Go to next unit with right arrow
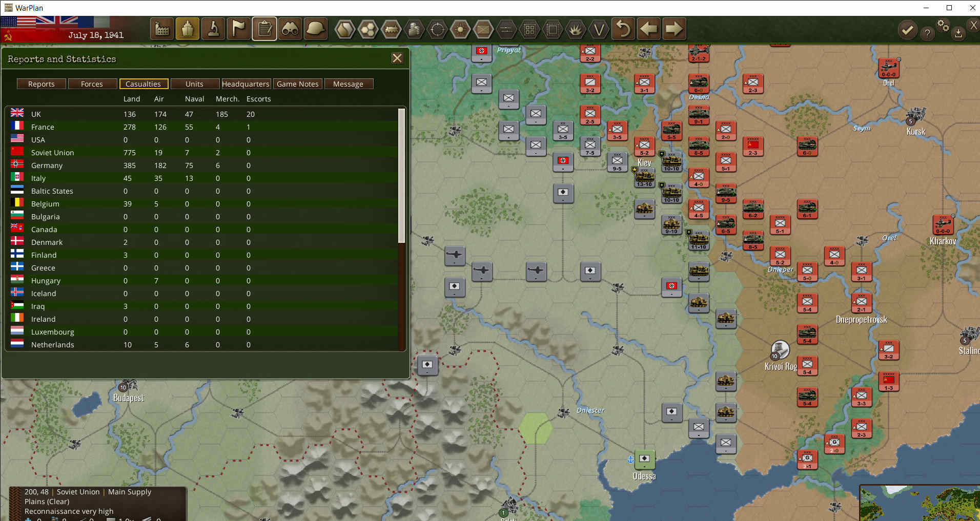The height and width of the screenshot is (521, 980). tap(674, 29)
